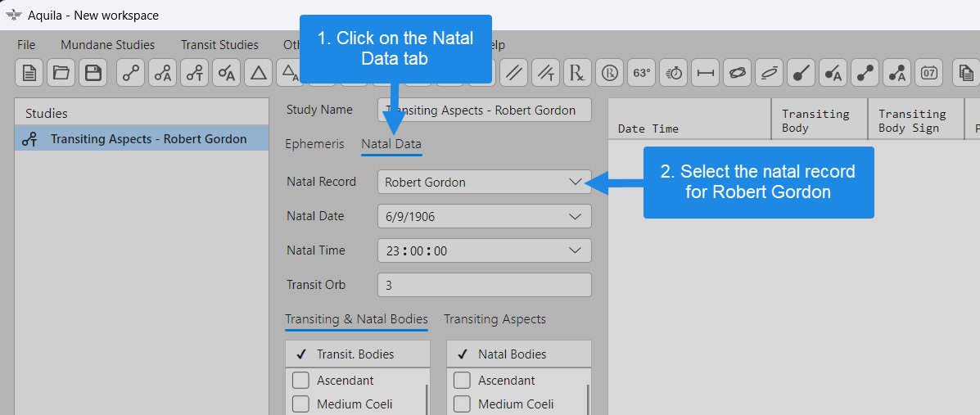Toggle the Transit. Bodies select-all checkmark
The image size is (980, 415).
[x=301, y=354]
